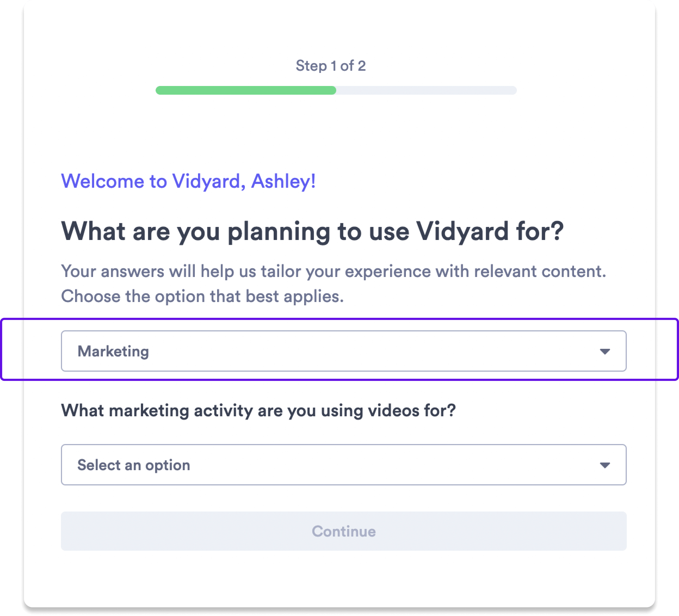Open the Marketing use-case dropdown
The height and width of the screenshot is (616, 679).
(x=343, y=351)
